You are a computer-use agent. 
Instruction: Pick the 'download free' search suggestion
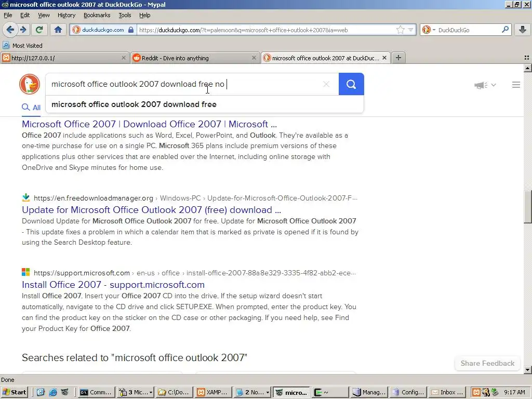coord(205,104)
